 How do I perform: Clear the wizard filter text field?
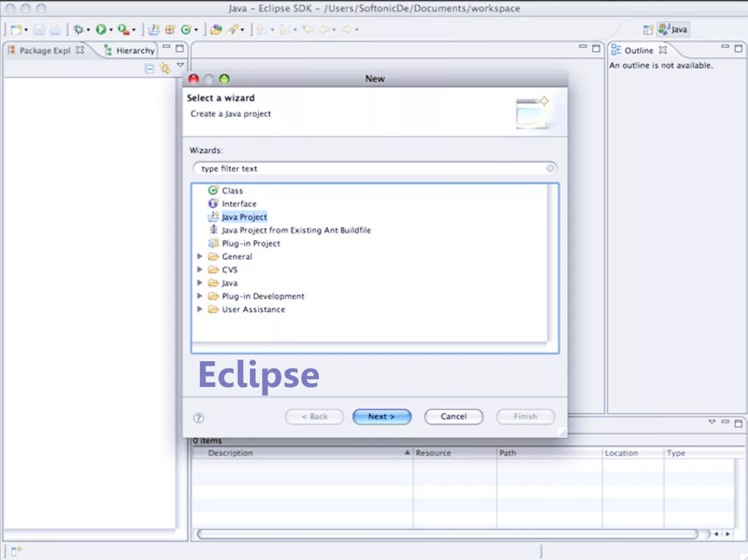pyautogui.click(x=550, y=168)
